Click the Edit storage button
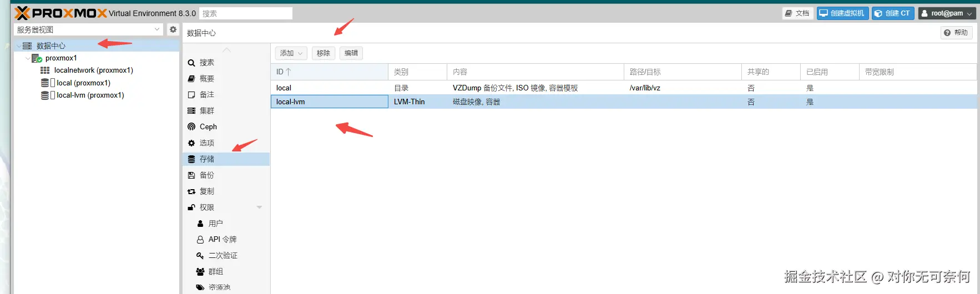The width and height of the screenshot is (980, 294). tap(351, 53)
